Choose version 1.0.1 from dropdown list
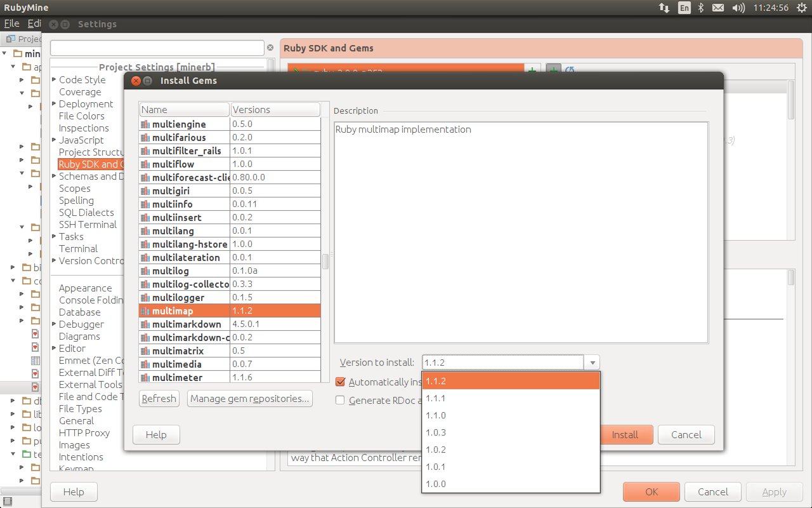Viewport: 812px width, 508px height. [x=511, y=467]
